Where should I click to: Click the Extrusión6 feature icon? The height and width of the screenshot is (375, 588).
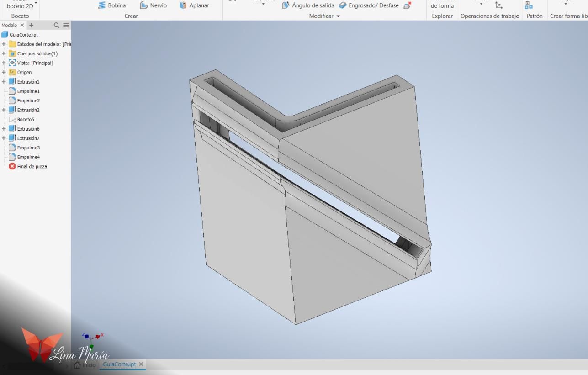coord(12,129)
